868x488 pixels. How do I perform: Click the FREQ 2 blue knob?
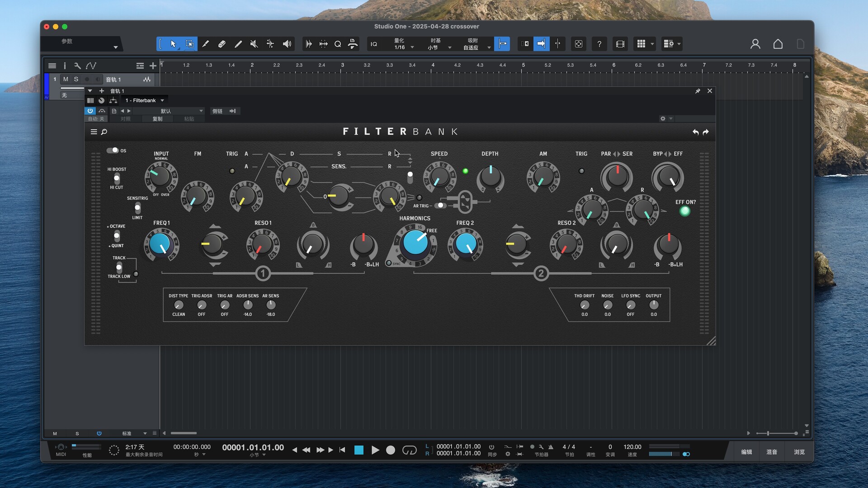(x=465, y=244)
